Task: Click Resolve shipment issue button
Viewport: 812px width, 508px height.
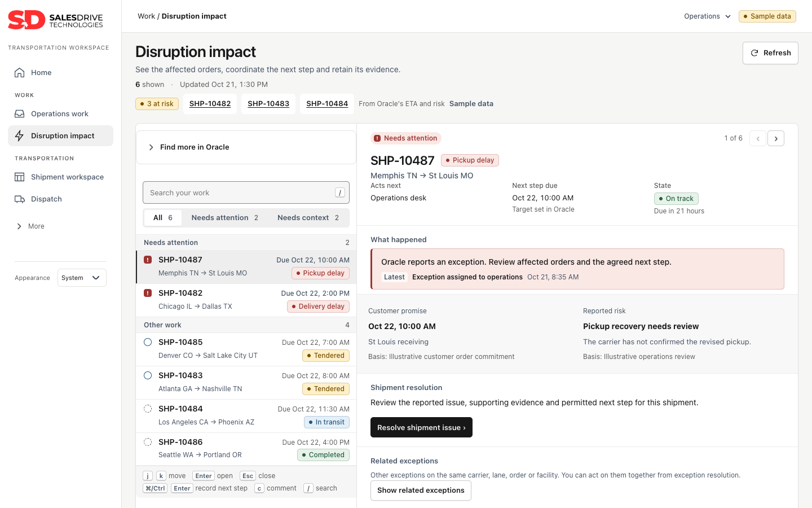Action: pos(421,427)
